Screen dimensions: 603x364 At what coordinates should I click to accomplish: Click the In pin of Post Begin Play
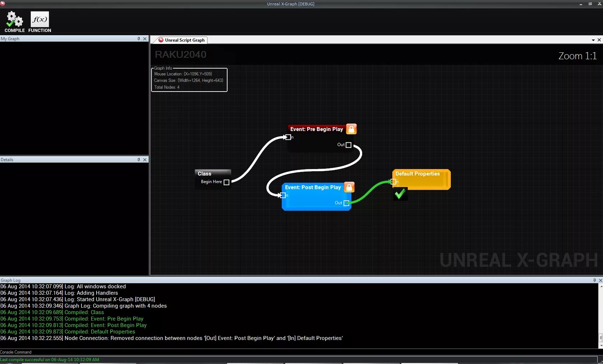(x=283, y=195)
